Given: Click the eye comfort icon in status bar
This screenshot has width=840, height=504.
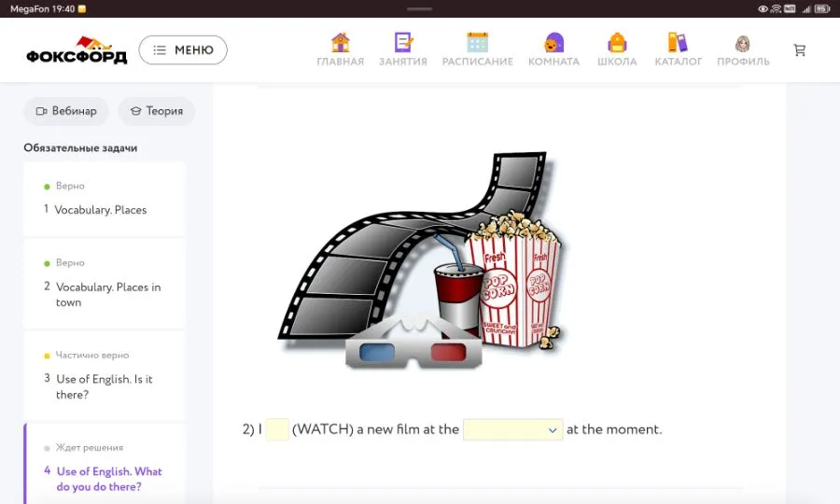Looking at the screenshot, I should (763, 8).
